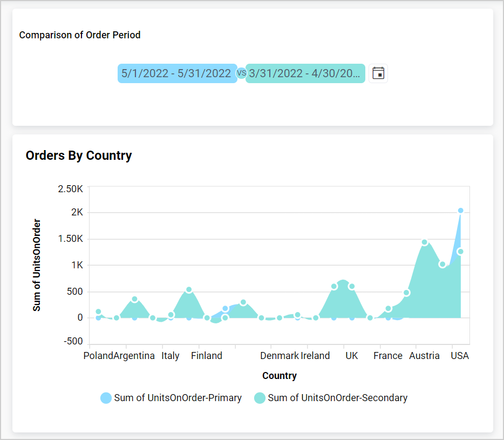504x440 pixels.
Task: Open the 3/31/2022 - 4/30/20... date selector
Action: pos(305,73)
